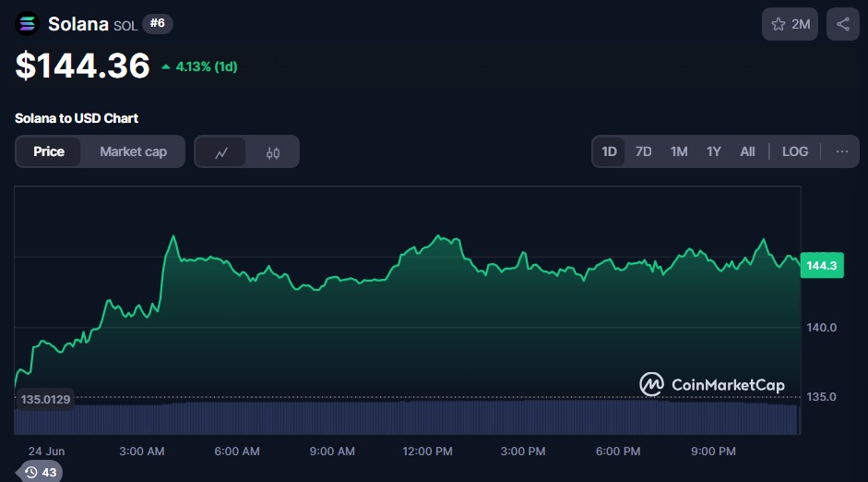Click the 135.0129 opening price label
868x482 pixels.
(45, 399)
